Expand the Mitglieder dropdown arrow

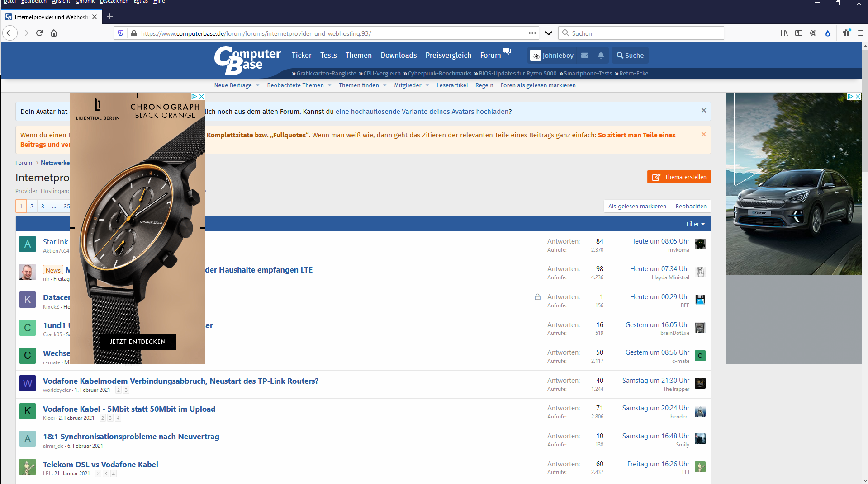point(427,85)
